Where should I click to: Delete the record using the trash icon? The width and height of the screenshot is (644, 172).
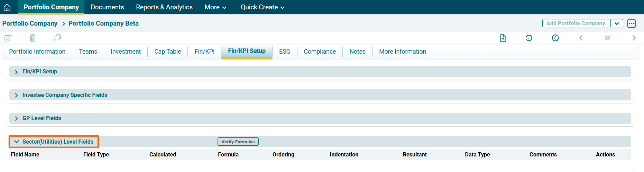pyautogui.click(x=33, y=38)
